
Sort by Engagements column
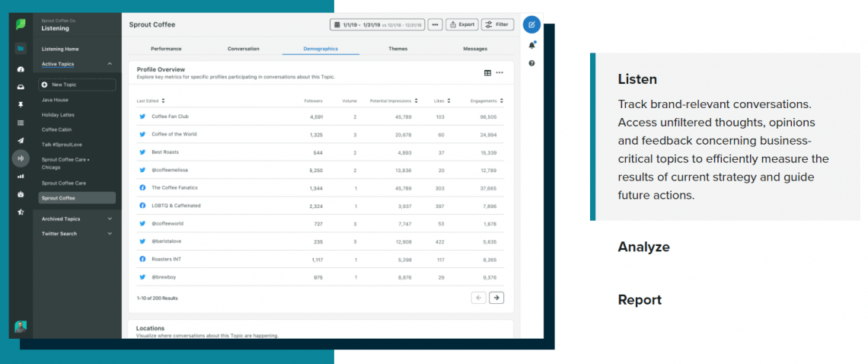point(487,101)
